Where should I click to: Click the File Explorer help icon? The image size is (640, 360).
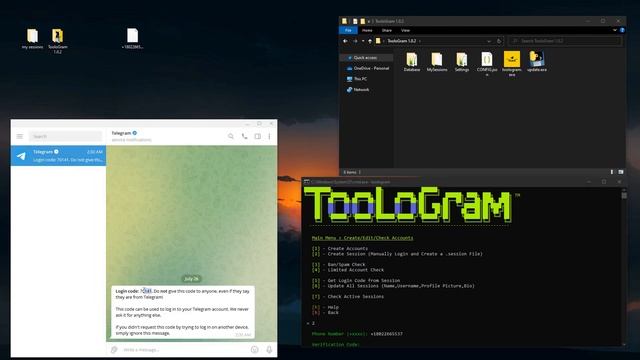click(x=622, y=30)
